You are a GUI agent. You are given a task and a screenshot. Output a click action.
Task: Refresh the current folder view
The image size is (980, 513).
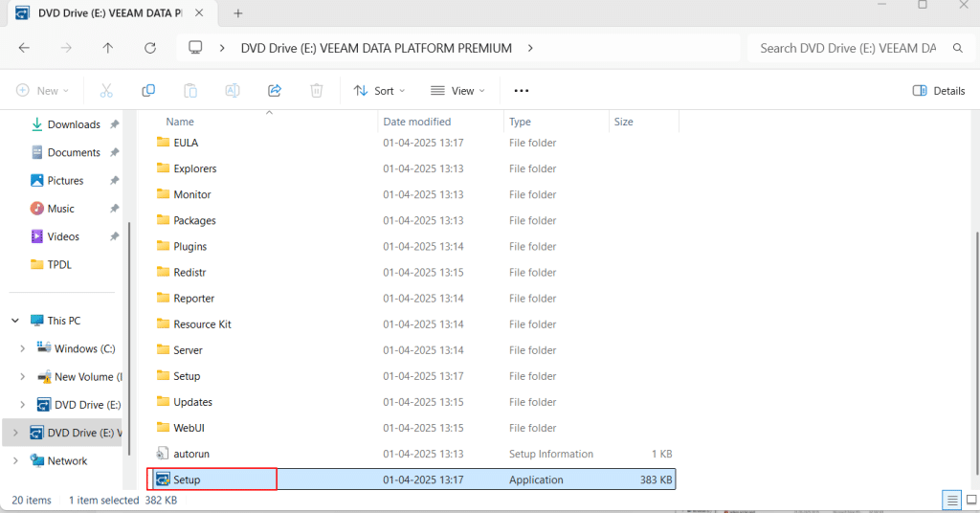tap(150, 48)
